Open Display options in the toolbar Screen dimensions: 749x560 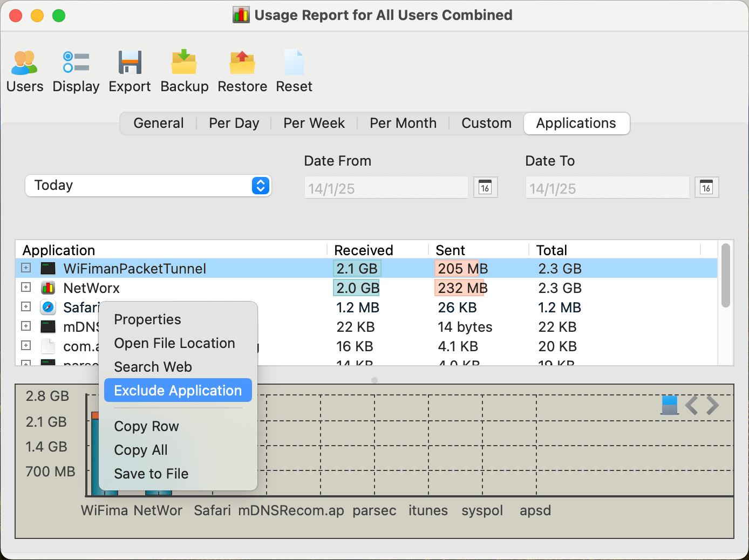click(76, 63)
